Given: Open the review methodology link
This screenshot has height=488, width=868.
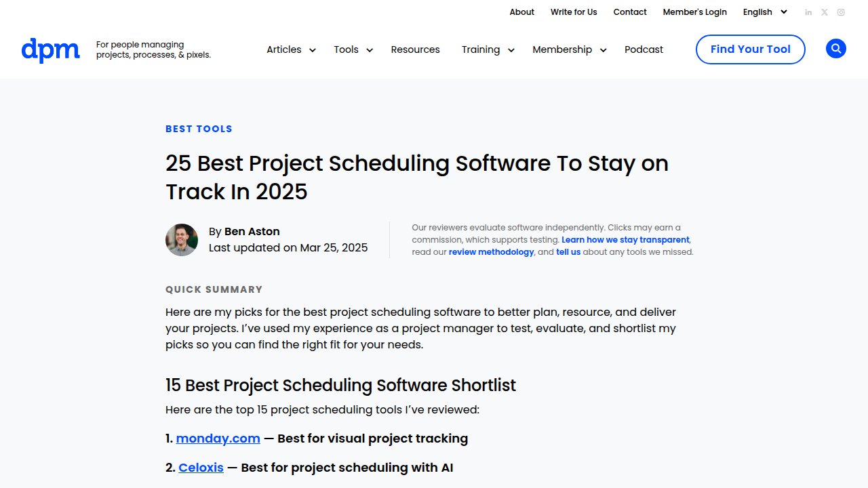Looking at the screenshot, I should [491, 252].
